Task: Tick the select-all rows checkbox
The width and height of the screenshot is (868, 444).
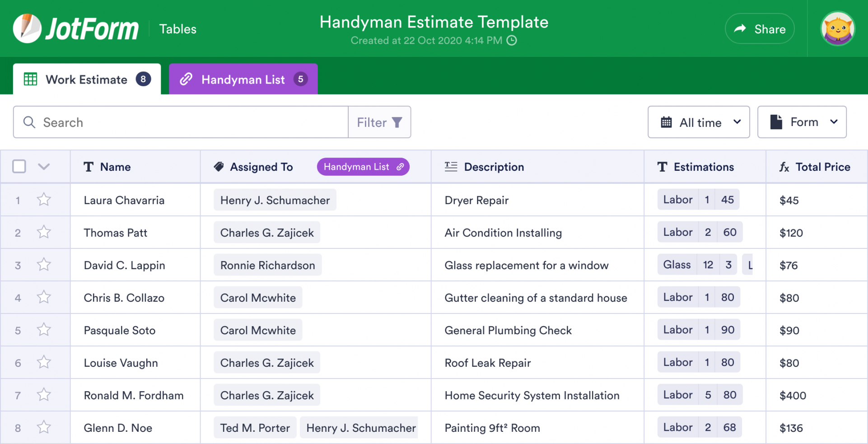Action: 19,166
